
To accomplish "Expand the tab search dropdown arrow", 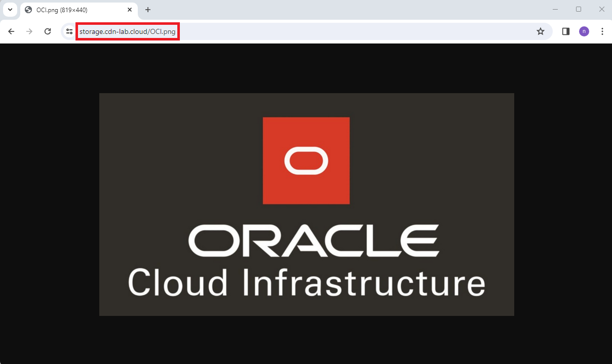I will [x=10, y=10].
